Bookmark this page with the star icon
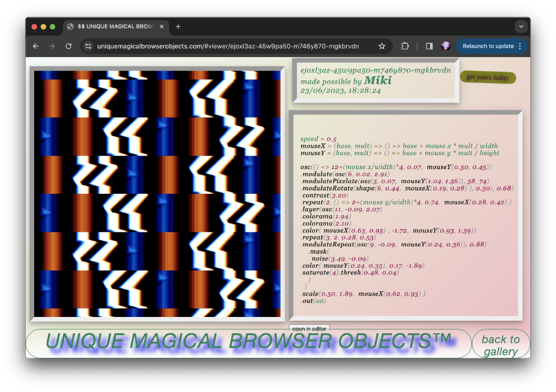This screenshot has height=392, width=556. tap(382, 46)
